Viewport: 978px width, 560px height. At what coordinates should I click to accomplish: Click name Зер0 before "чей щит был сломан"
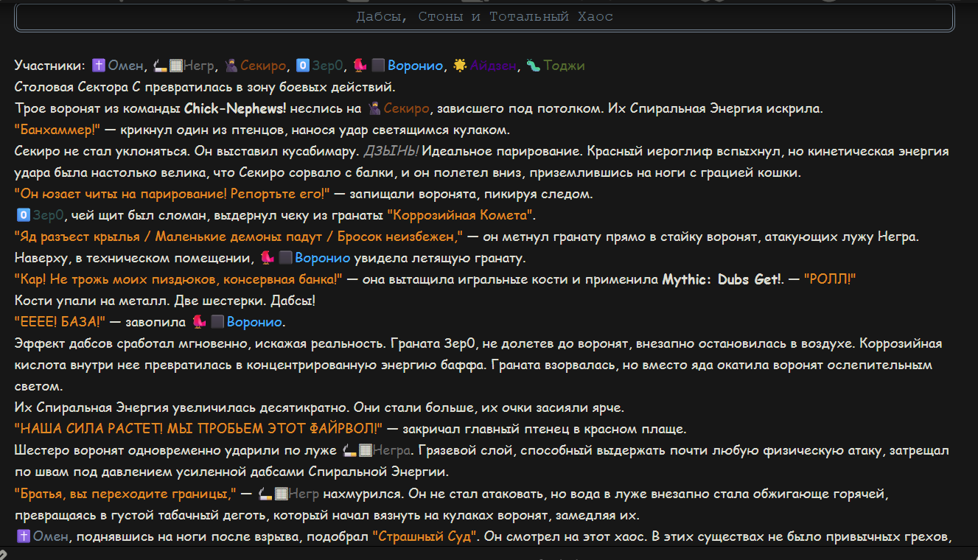48,216
